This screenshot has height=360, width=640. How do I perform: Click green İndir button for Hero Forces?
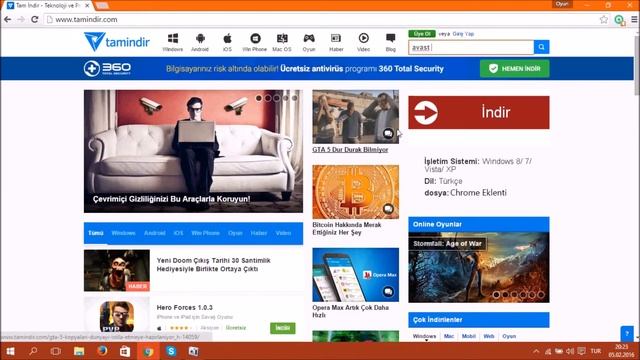[283, 328]
